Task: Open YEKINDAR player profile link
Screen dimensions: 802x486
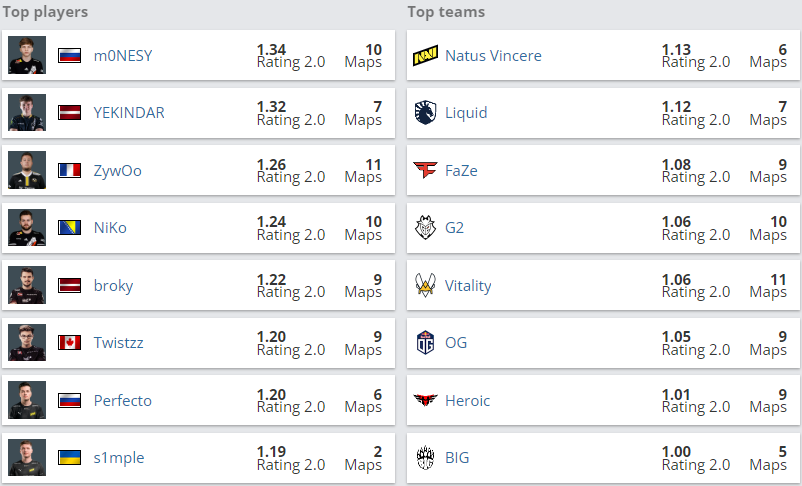Action: (x=129, y=113)
